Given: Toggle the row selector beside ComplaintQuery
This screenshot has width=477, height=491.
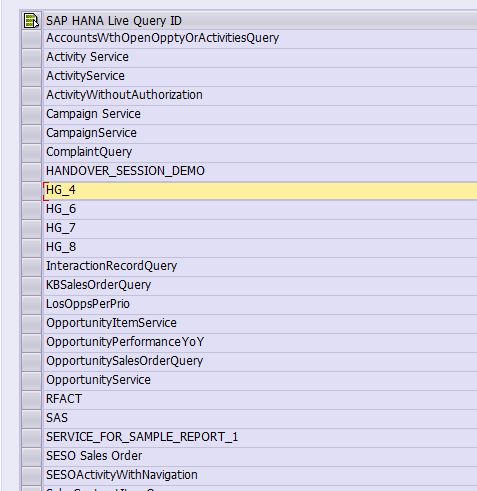Looking at the screenshot, I should [x=32, y=153].
